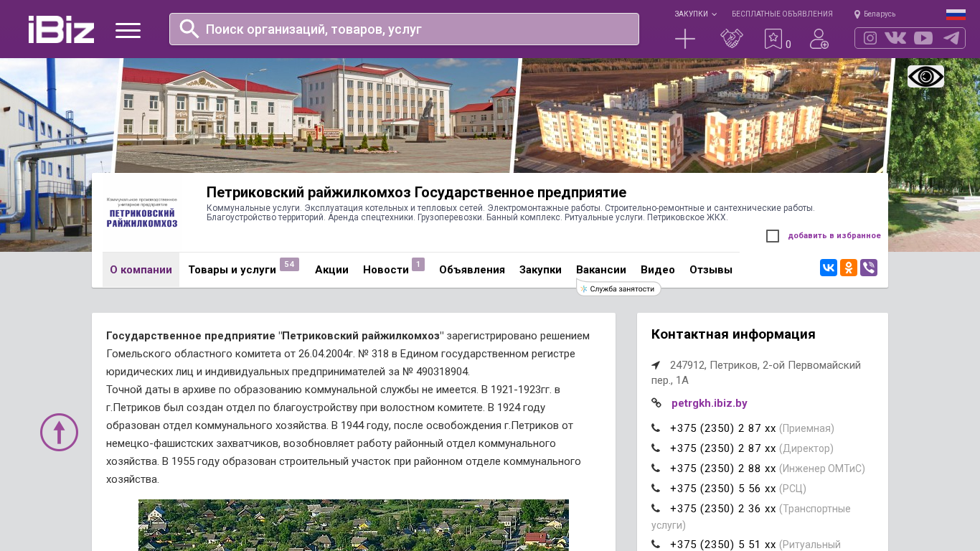The width and height of the screenshot is (980, 551).
Task: Click the Беларусь country link
Action: point(880,14)
